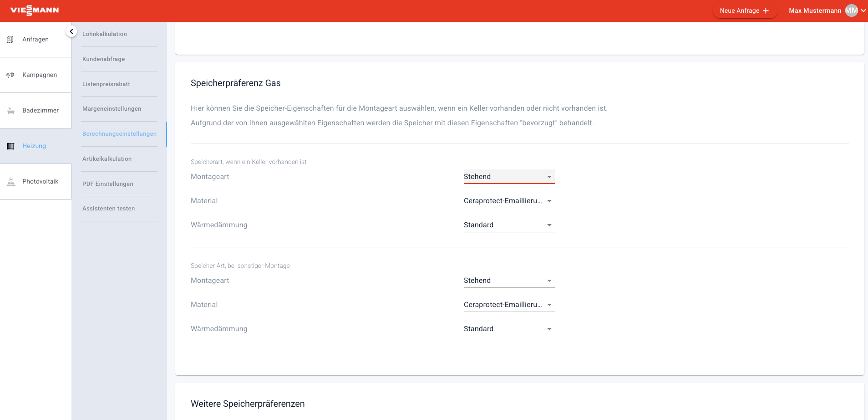Open PDF Einstellungen menu item
Image resolution: width=868 pixels, height=420 pixels.
point(108,184)
